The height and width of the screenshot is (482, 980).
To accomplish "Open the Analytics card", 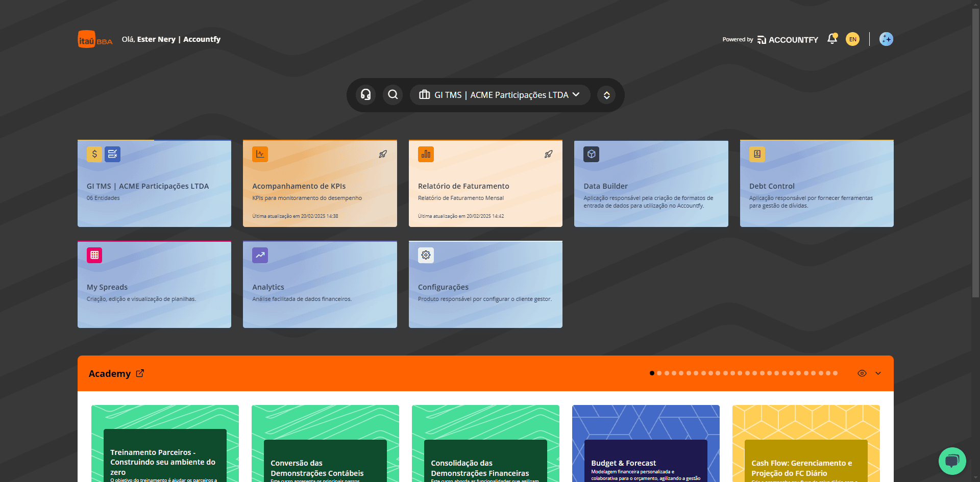I will tap(320, 285).
